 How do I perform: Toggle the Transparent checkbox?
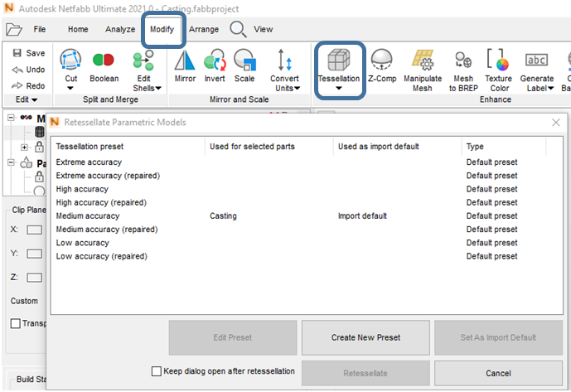click(15, 323)
